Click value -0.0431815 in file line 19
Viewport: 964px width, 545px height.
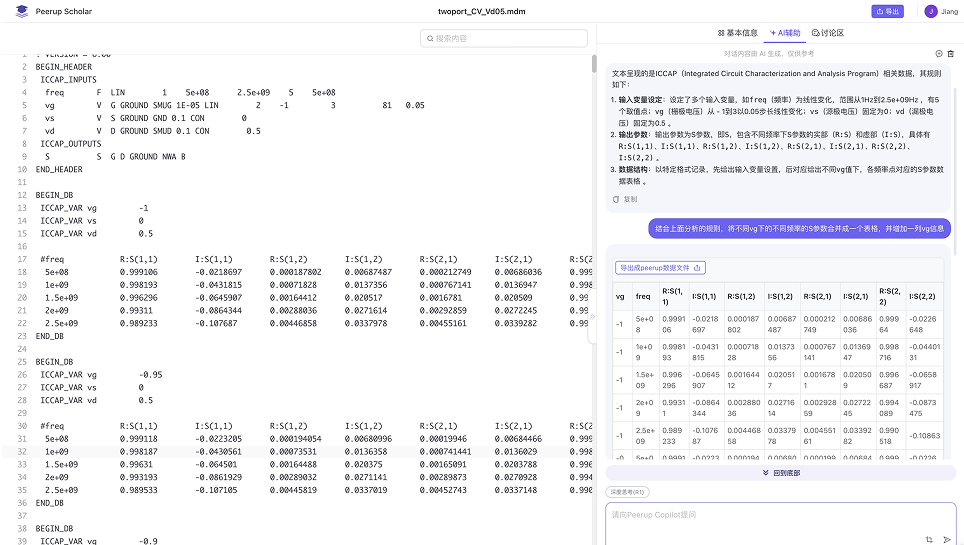tap(218, 285)
